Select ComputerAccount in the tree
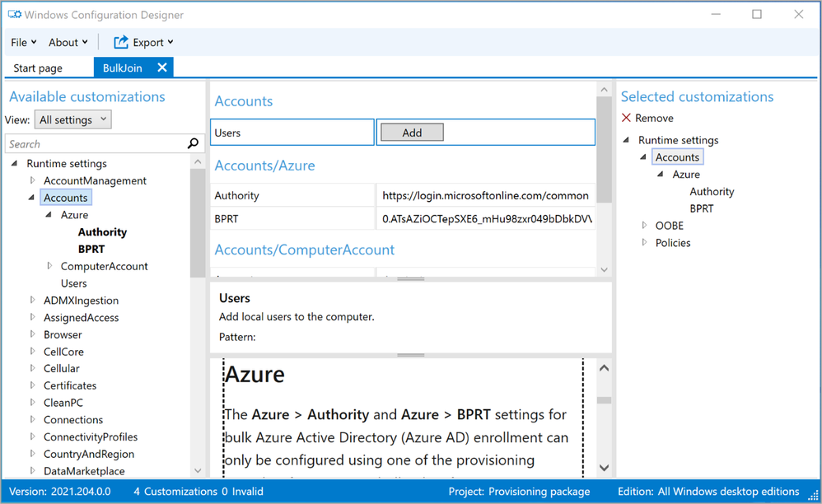Screen dimensions: 822x504 (105, 266)
